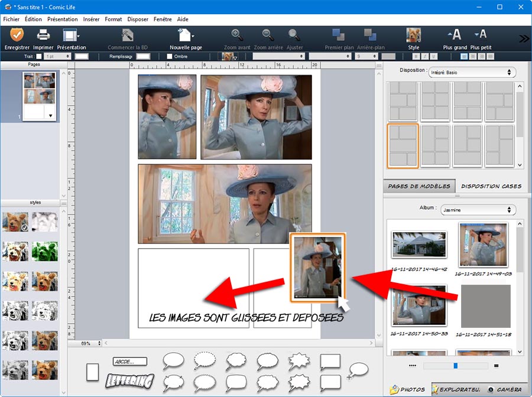Select photo 16-11-2017 14-46-42 house thumbnail
The image size is (532, 397).
click(x=419, y=244)
